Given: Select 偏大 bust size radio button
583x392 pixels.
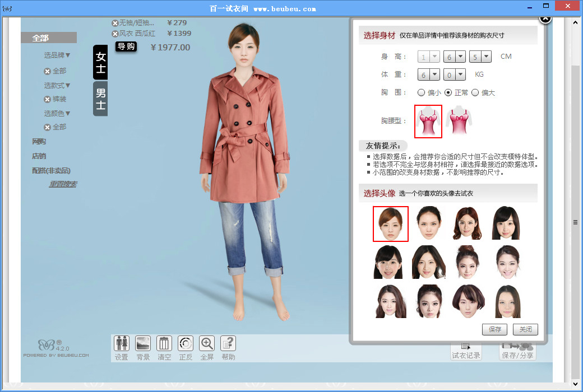Looking at the screenshot, I should point(475,92).
